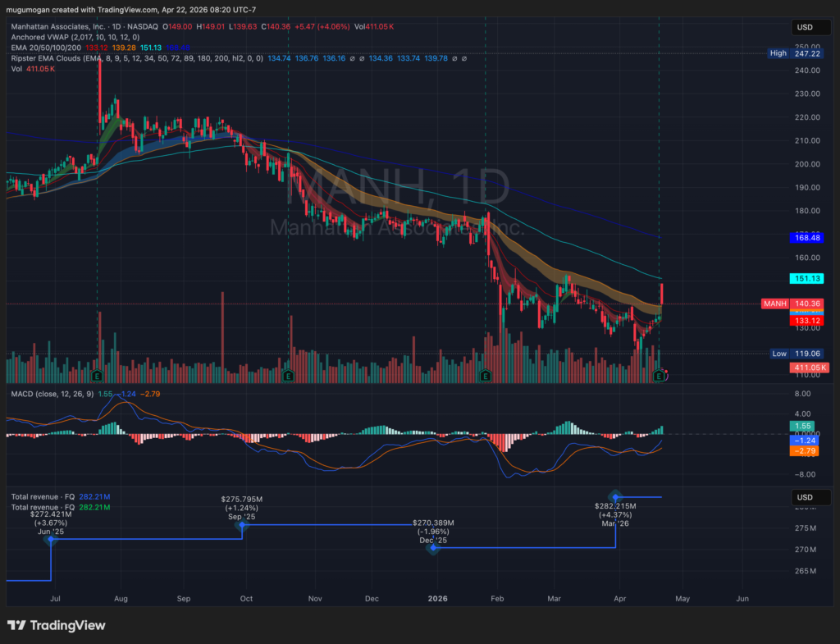Screen dimensions: 840x644
Task: Click the Manhattan Associates symbol title
Action: pyautogui.click(x=57, y=26)
